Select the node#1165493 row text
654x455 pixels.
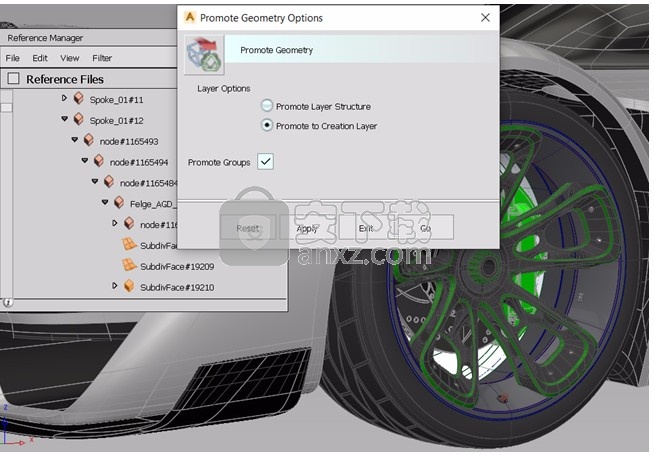pyautogui.click(x=129, y=141)
